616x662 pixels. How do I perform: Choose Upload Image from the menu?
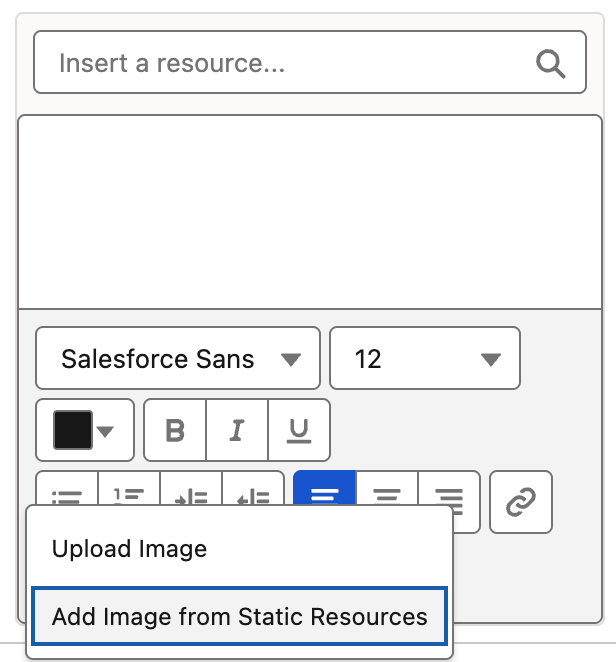[239, 549]
